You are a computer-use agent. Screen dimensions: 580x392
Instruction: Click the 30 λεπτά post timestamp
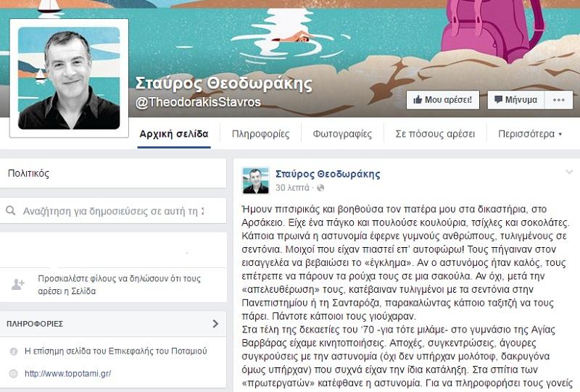click(x=292, y=188)
